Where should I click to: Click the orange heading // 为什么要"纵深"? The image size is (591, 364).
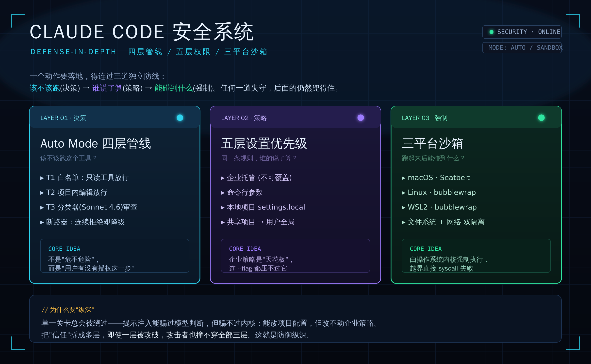[68, 310]
